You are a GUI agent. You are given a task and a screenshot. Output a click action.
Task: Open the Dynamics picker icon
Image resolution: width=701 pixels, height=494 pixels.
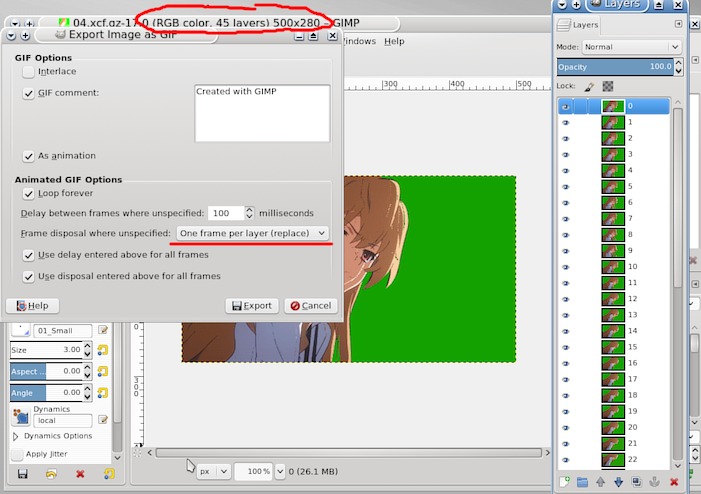click(x=21, y=417)
